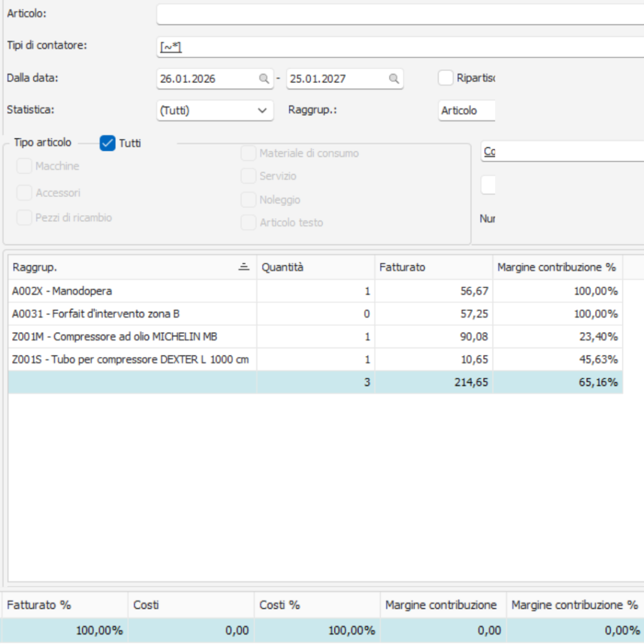Viewport: 644px width, 644px height.
Task: Expand the Macchine option in Tipo articolo
Action: coord(24,166)
